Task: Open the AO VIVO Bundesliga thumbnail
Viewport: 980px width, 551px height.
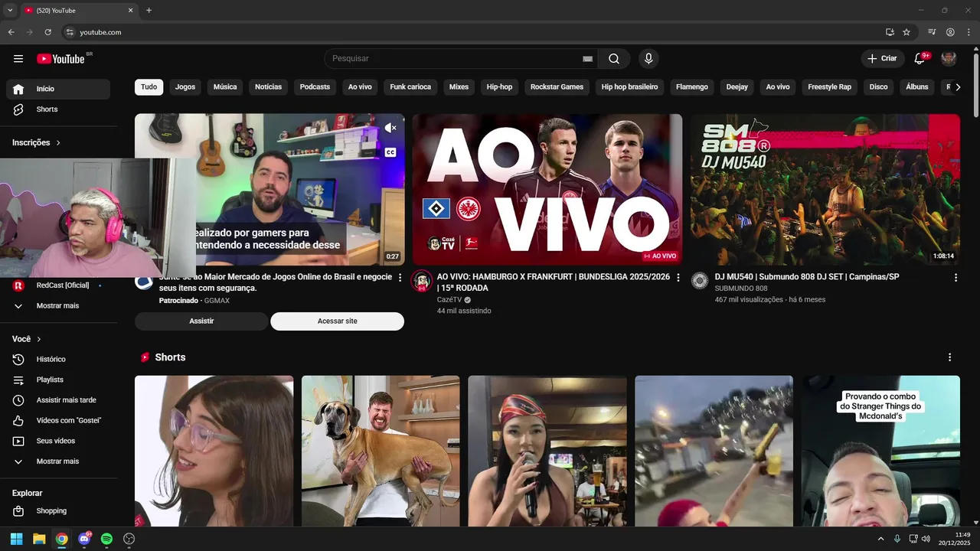Action: (547, 190)
